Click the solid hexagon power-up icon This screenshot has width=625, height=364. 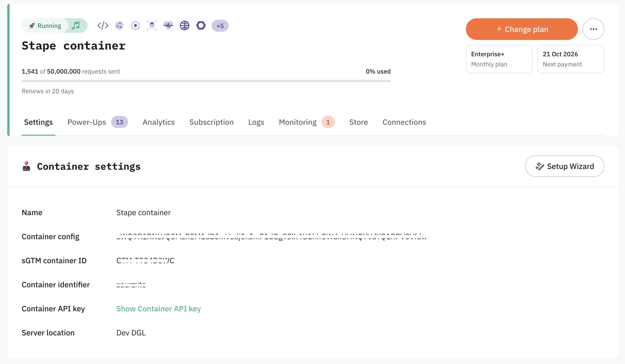201,25
